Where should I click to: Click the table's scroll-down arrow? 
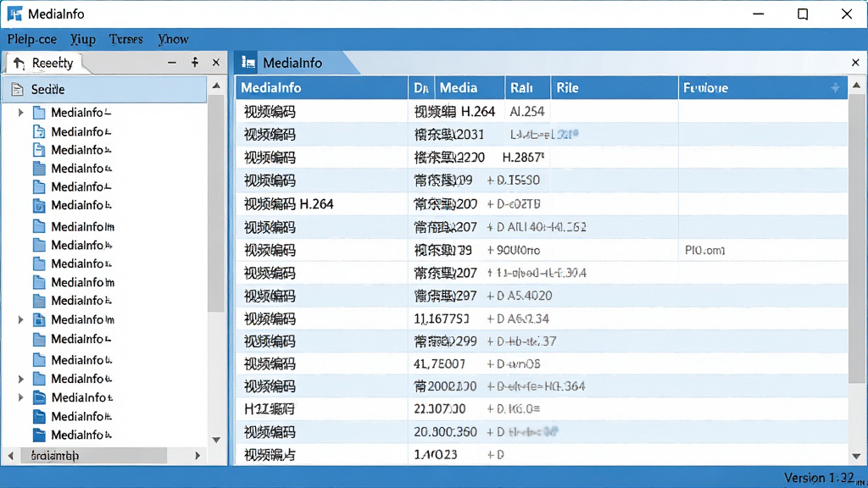pos(856,457)
